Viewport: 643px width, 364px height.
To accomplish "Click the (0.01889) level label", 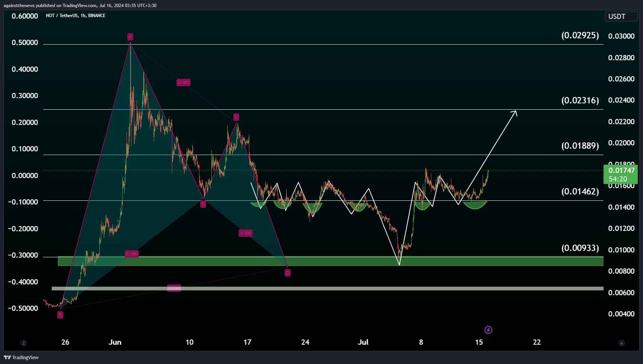I will [x=580, y=146].
